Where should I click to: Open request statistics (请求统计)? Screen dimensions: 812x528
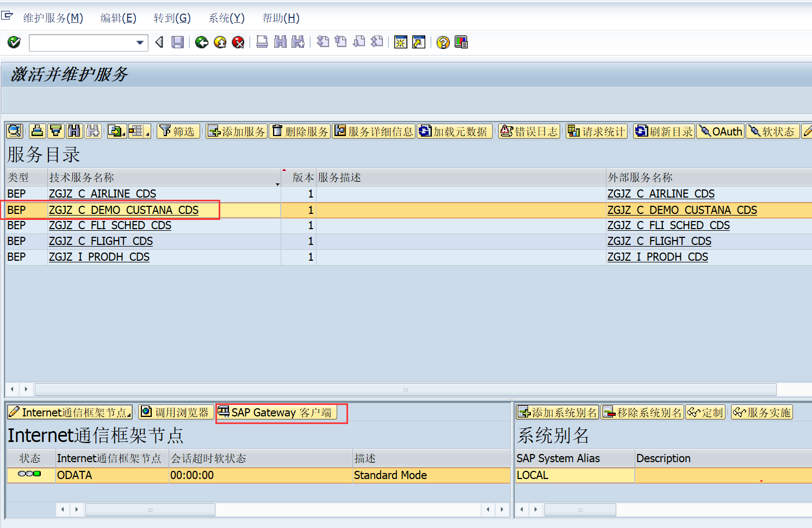pyautogui.click(x=596, y=131)
